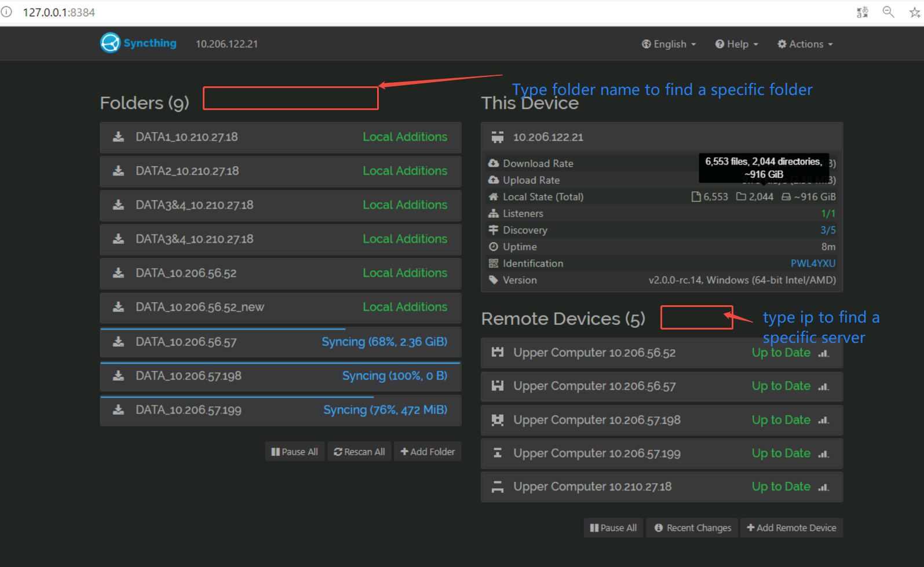This screenshot has height=567, width=924.
Task: Click the PWL4YXU identification link
Action: click(813, 264)
